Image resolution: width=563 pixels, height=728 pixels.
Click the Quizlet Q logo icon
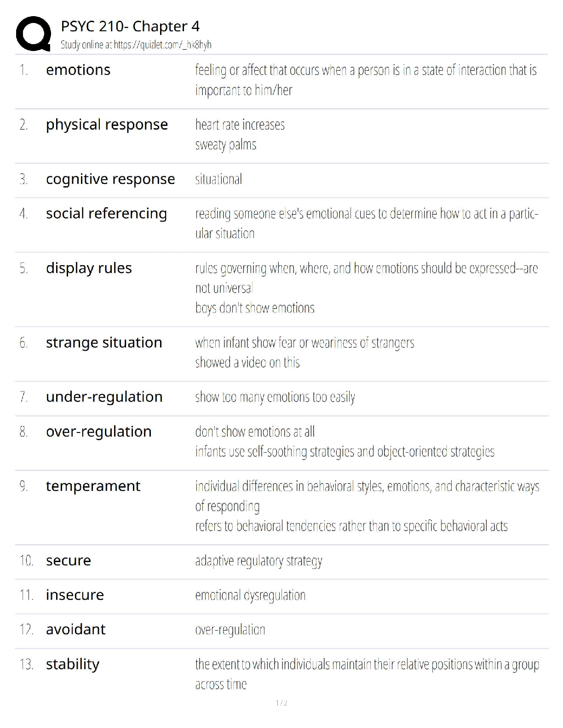pyautogui.click(x=33, y=34)
